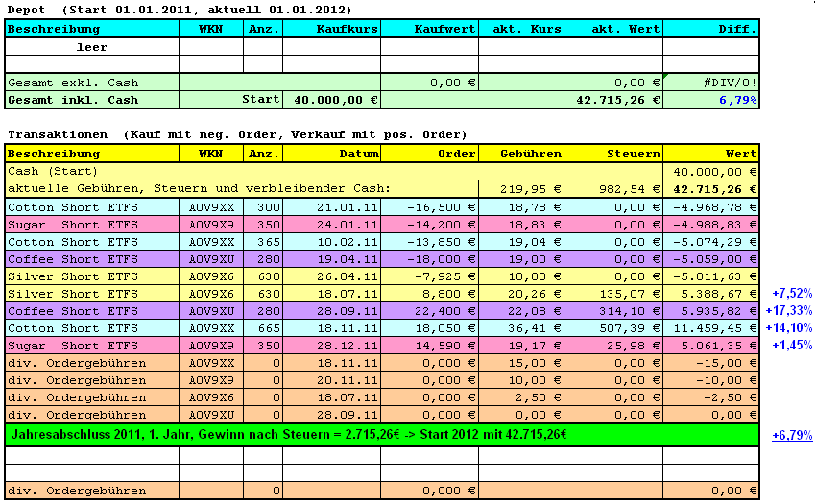Click the 11.459,45 € Wert cell
Viewport: 816px width, 504px height.
710,328
